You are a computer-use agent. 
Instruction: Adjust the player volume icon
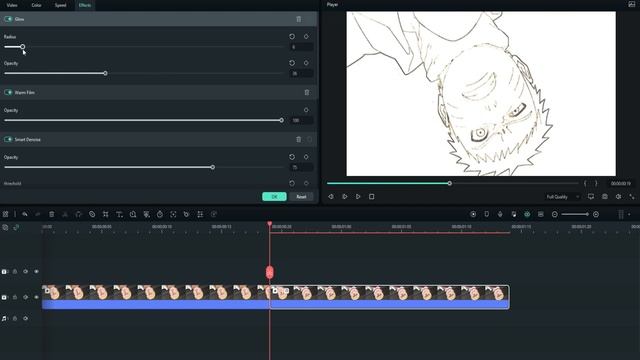point(618,197)
